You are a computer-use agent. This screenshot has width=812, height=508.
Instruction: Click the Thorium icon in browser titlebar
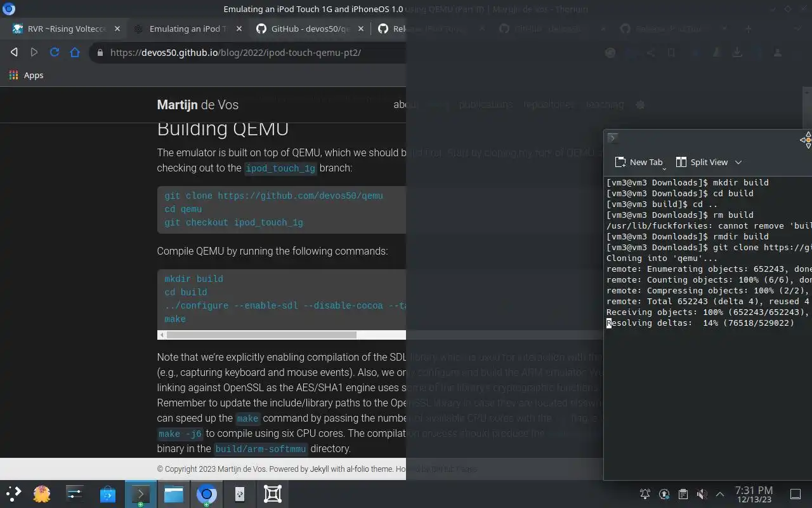[x=9, y=9]
